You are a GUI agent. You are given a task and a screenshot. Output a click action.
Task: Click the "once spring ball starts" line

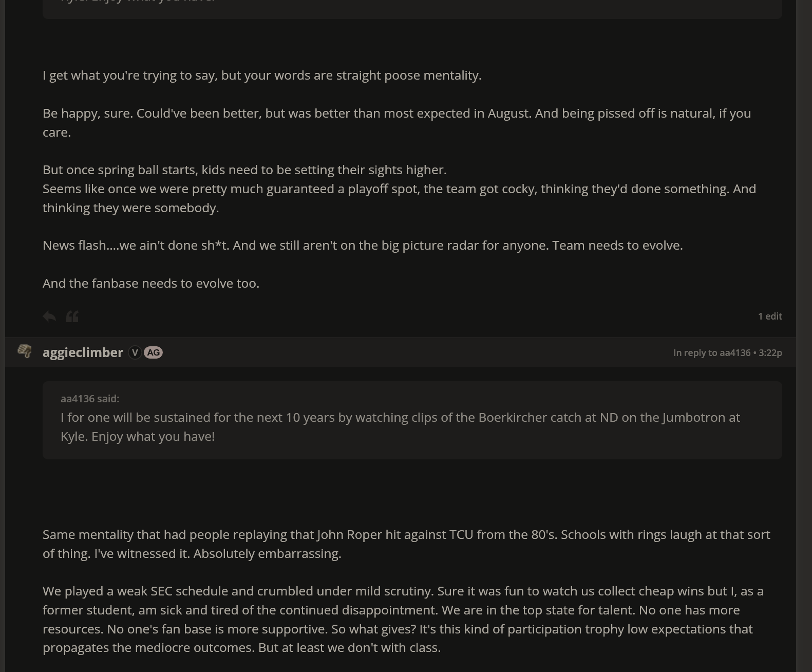pyautogui.click(x=244, y=170)
